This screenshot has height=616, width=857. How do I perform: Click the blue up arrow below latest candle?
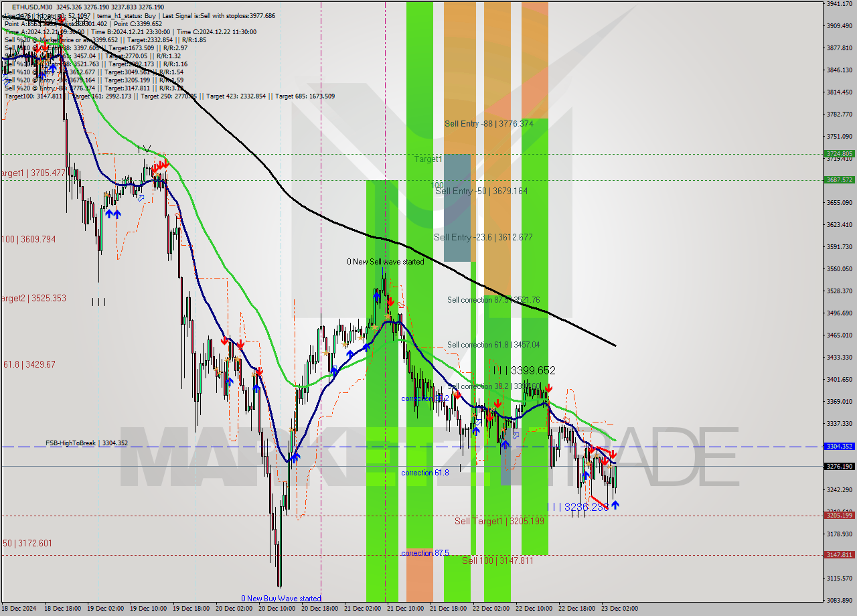[x=615, y=505]
